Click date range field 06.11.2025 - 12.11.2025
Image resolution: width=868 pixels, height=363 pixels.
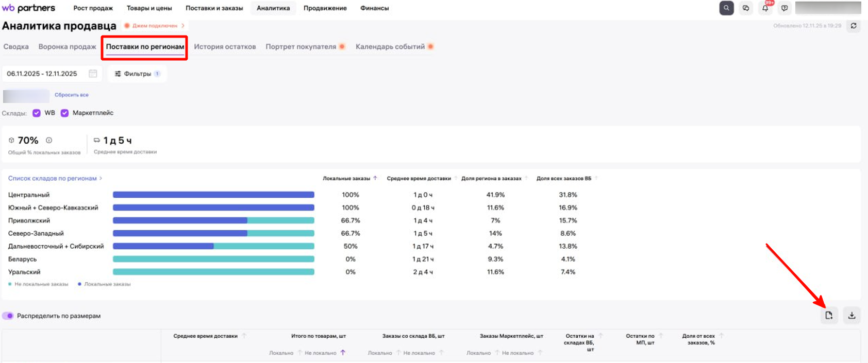click(52, 74)
